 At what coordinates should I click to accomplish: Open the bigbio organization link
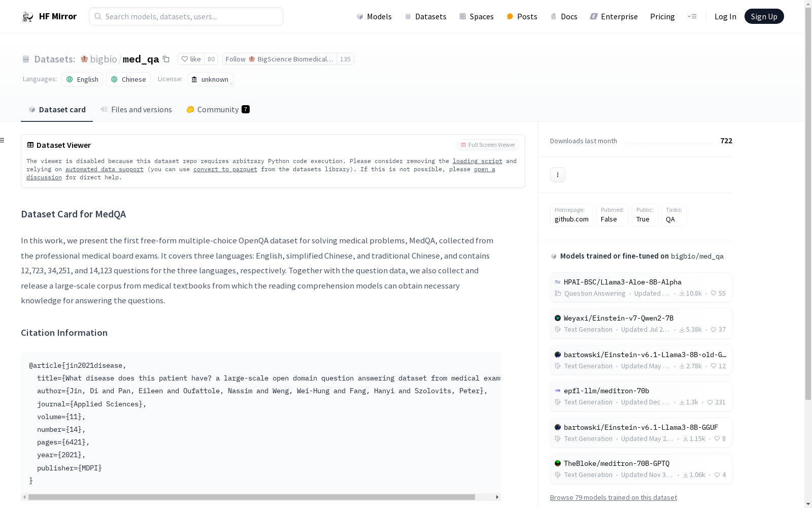tap(104, 59)
